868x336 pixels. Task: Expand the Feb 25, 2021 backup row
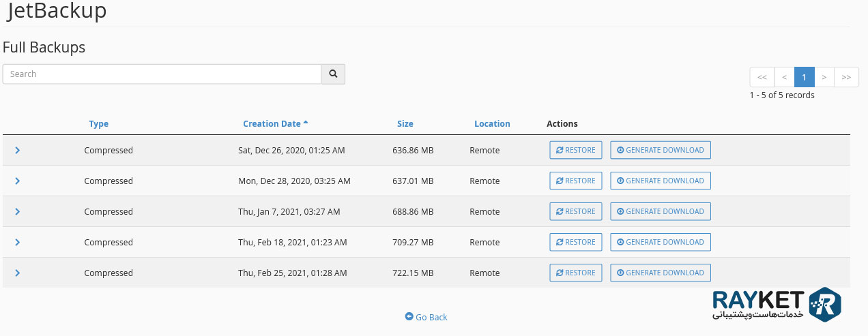click(x=17, y=273)
